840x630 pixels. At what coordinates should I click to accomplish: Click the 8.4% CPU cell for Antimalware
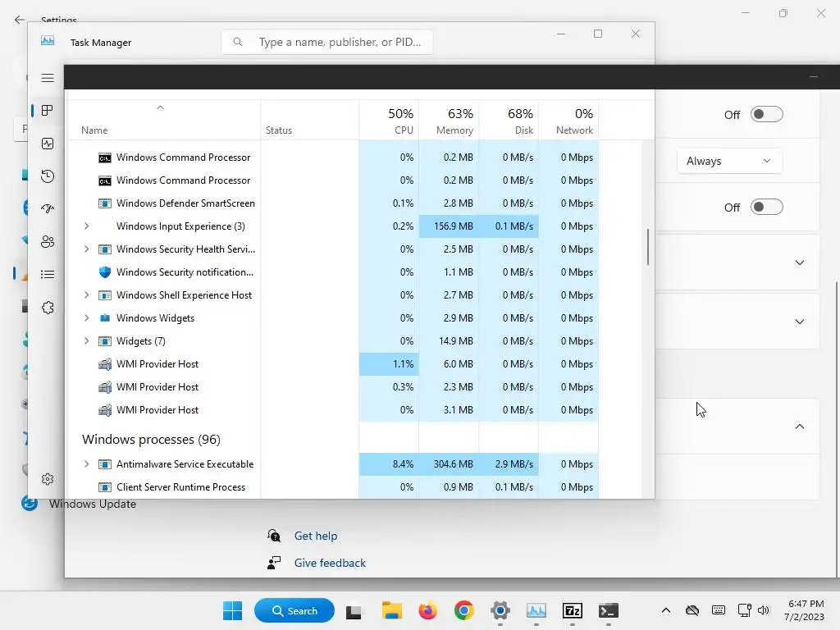coord(389,464)
